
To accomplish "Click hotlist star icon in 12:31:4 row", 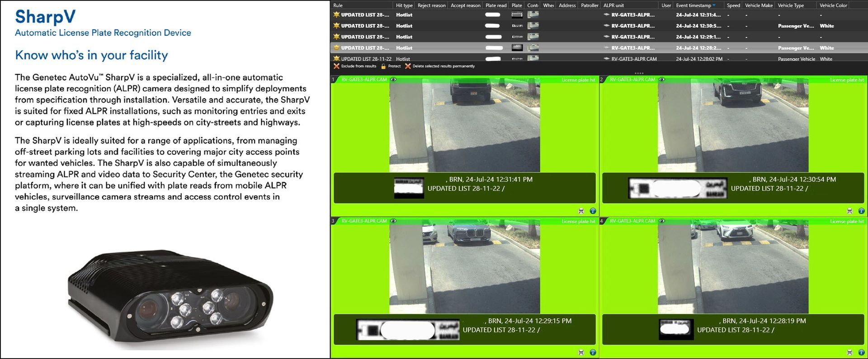I will pos(336,14).
